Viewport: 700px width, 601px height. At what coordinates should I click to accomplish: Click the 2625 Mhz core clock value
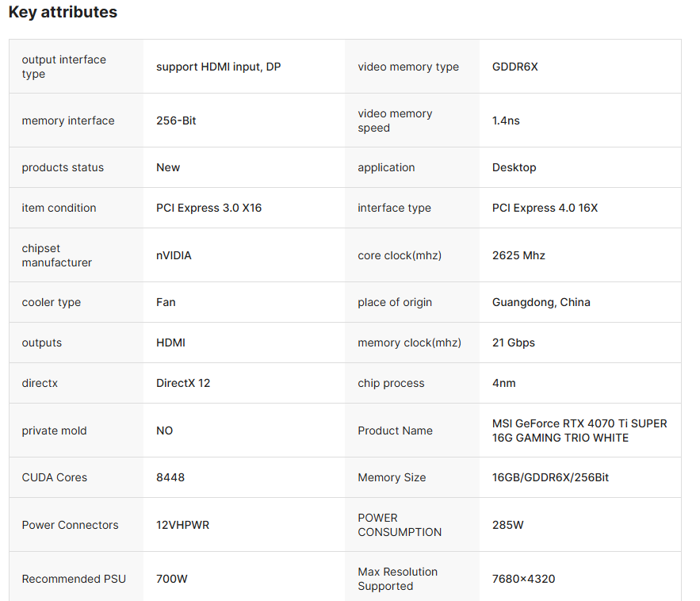pyautogui.click(x=518, y=255)
